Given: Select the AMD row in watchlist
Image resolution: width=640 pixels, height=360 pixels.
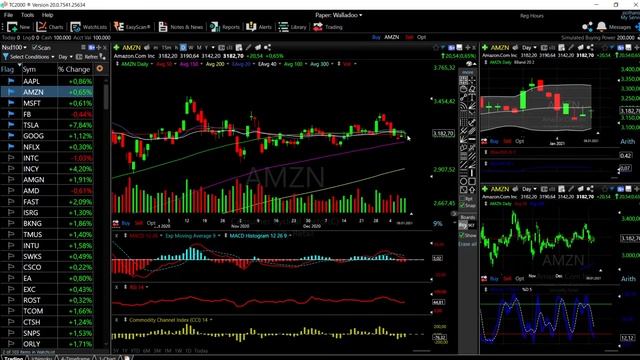Looking at the screenshot, I should (47, 191).
